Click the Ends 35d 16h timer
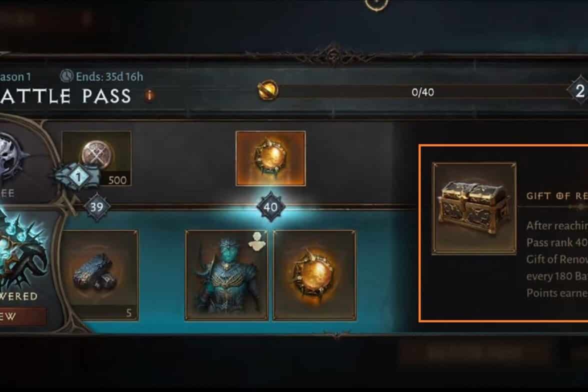This screenshot has width=588, height=392. [109, 77]
